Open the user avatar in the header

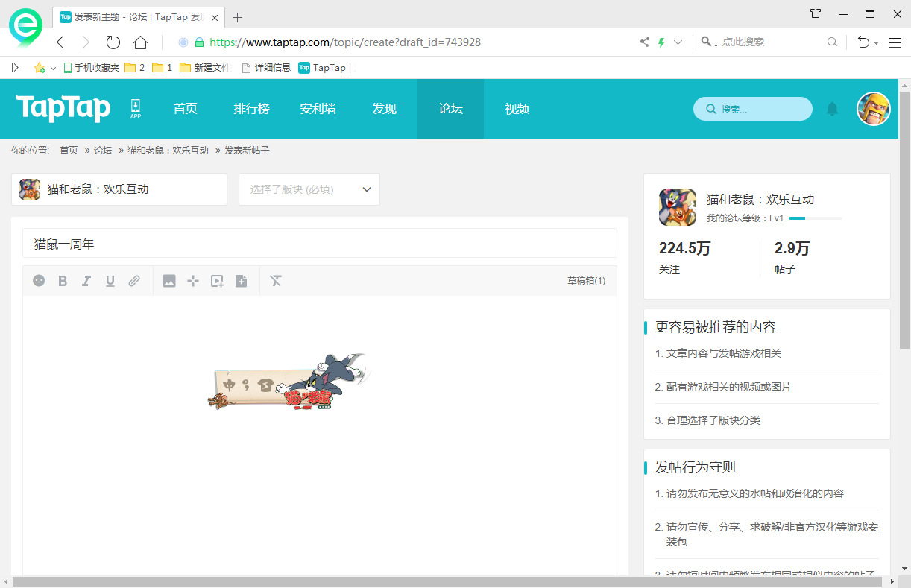click(x=874, y=109)
